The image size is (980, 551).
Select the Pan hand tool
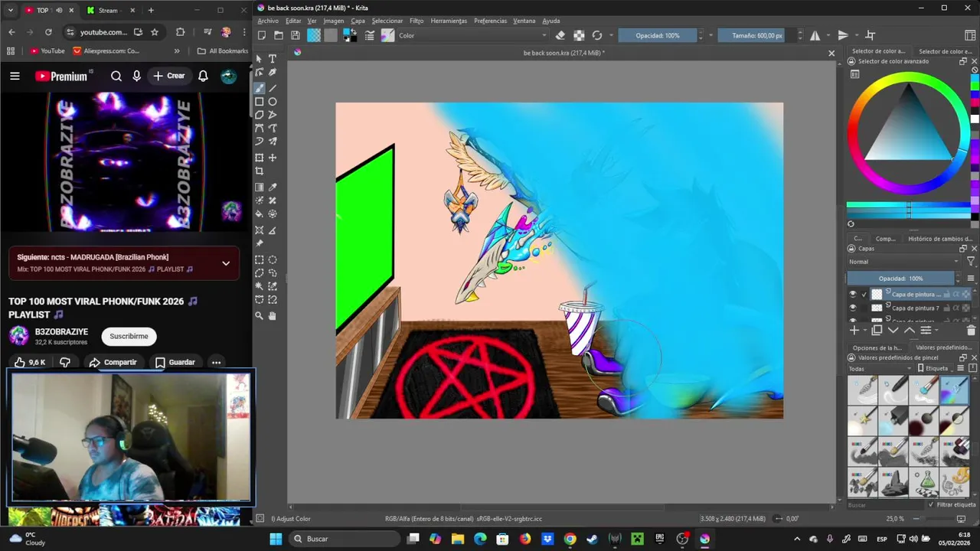[273, 315]
